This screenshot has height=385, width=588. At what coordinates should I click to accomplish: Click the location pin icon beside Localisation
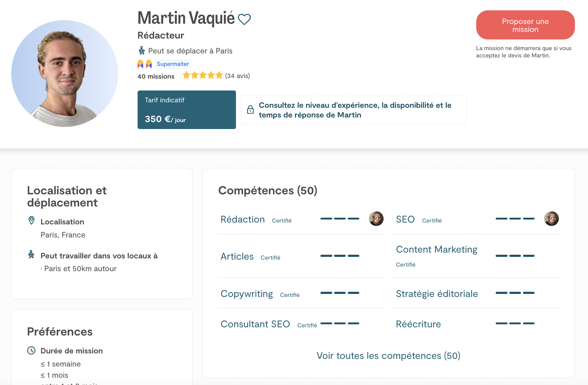[x=31, y=221]
